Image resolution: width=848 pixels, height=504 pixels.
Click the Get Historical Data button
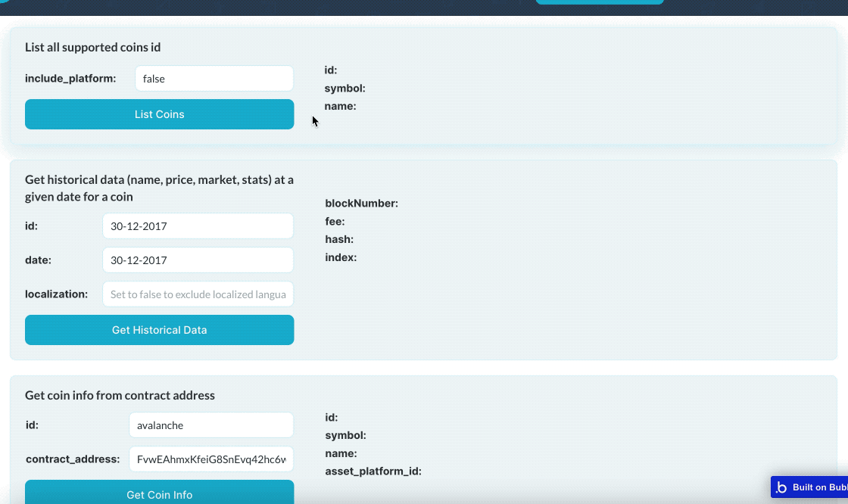tap(160, 330)
